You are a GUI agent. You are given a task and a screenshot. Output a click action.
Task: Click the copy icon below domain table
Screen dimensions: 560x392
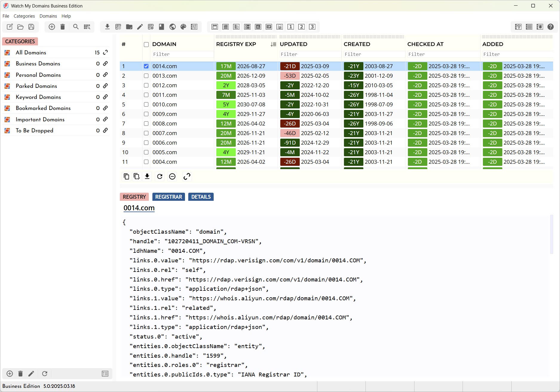126,177
